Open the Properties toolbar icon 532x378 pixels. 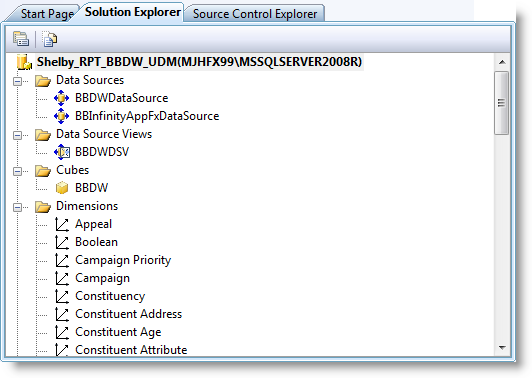[x=21, y=39]
